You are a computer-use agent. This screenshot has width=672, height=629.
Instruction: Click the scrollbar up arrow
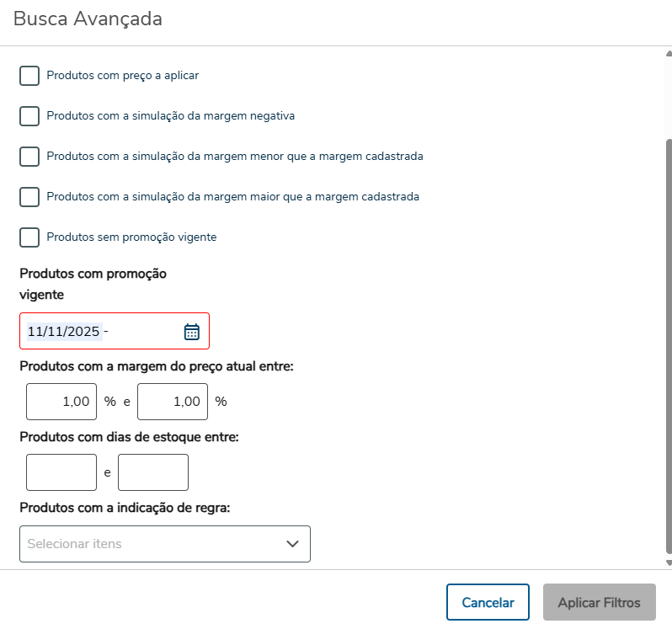[668, 53]
